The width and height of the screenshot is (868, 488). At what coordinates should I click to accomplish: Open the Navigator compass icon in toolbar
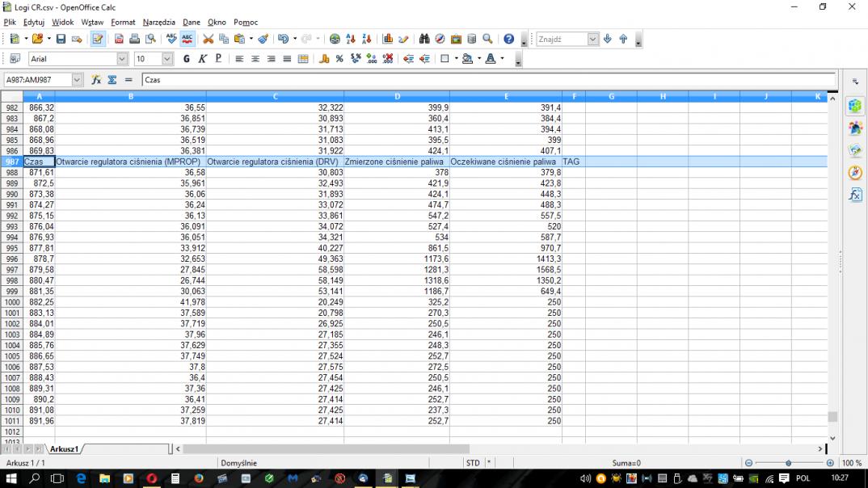[x=440, y=40]
